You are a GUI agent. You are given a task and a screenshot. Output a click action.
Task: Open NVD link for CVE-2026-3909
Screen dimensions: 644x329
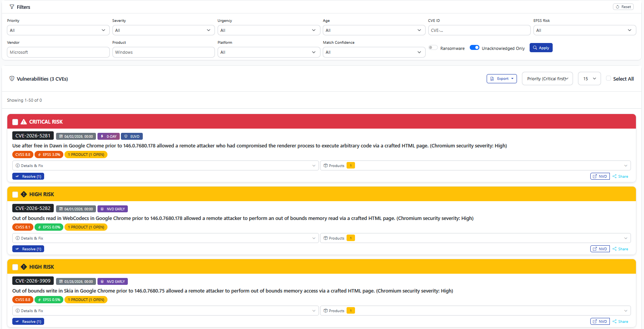(x=600, y=322)
